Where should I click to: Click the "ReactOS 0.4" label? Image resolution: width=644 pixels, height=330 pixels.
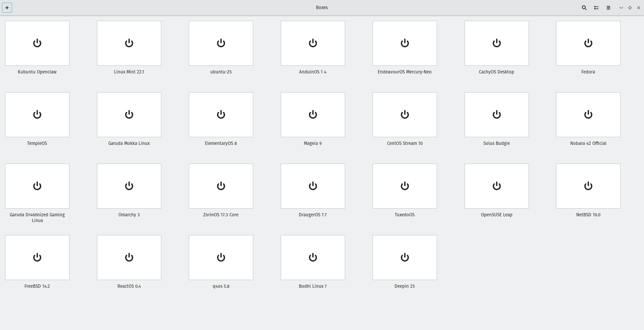pyautogui.click(x=129, y=286)
